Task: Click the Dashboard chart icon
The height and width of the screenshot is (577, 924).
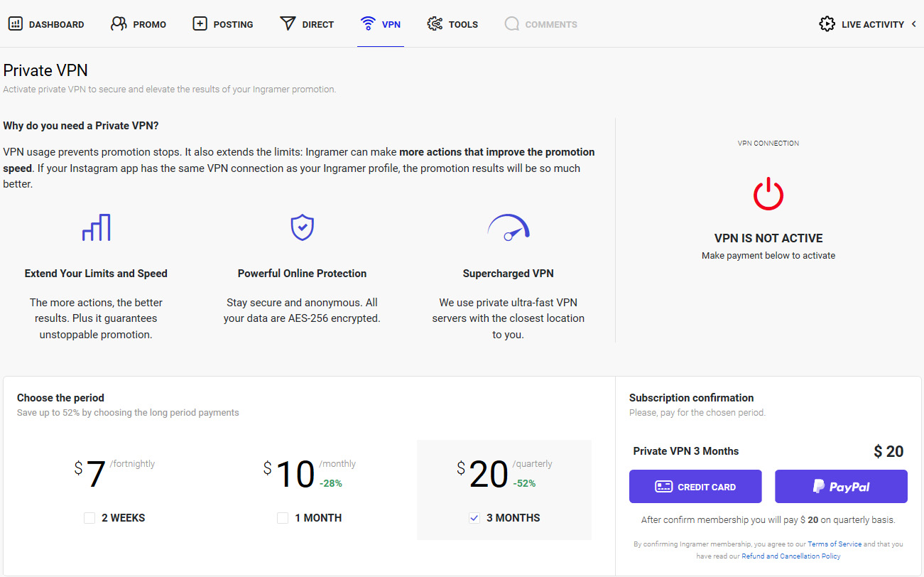Action: pyautogui.click(x=15, y=24)
